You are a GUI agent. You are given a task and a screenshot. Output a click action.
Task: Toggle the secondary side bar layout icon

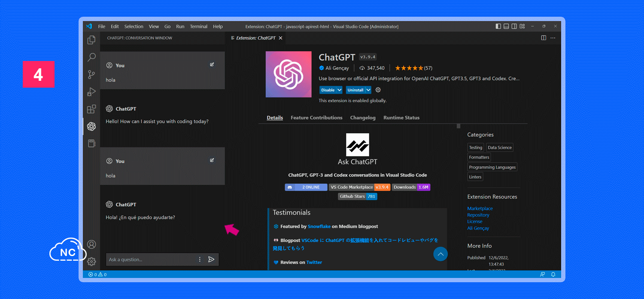(514, 26)
